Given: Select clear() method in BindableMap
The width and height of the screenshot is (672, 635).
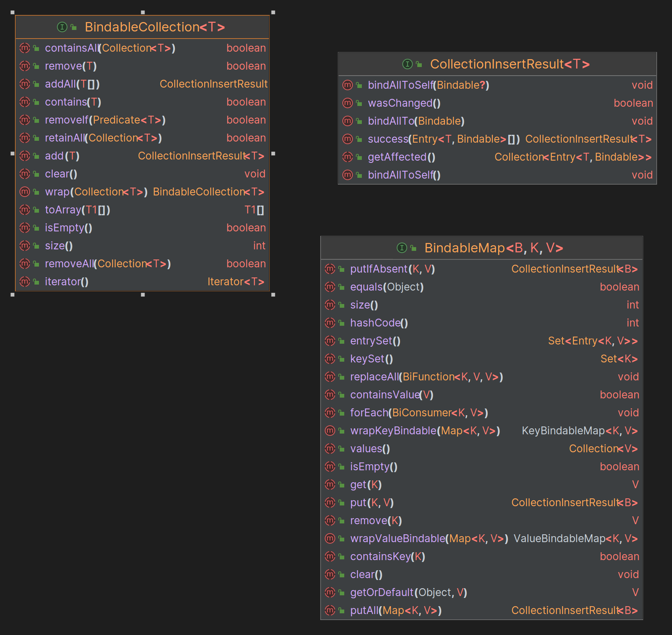Looking at the screenshot, I should click(x=482, y=574).
